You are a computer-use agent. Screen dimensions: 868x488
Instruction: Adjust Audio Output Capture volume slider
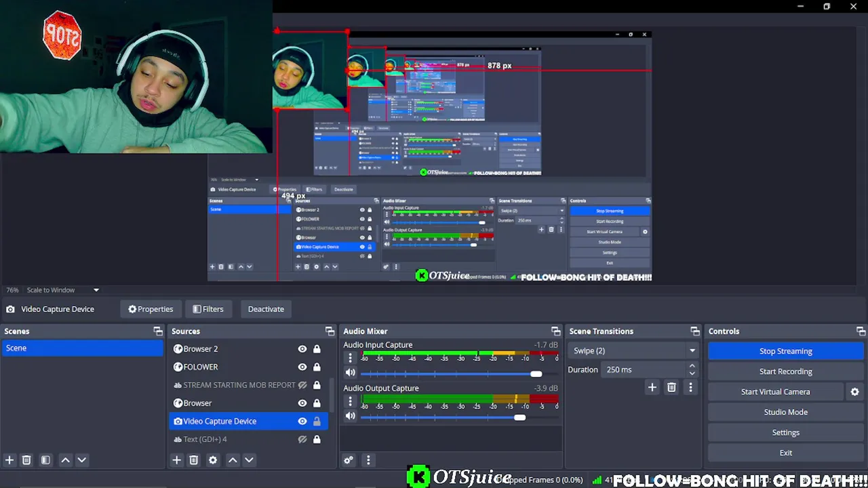pos(519,418)
